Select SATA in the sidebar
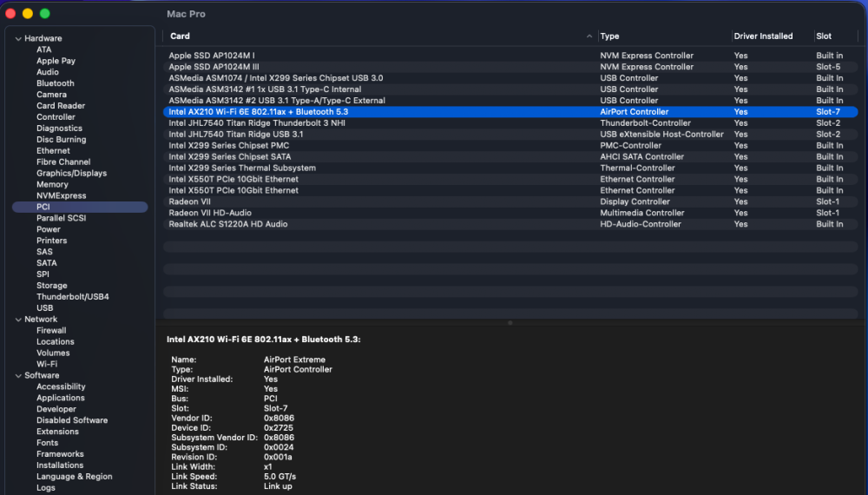868x495 pixels. (47, 263)
